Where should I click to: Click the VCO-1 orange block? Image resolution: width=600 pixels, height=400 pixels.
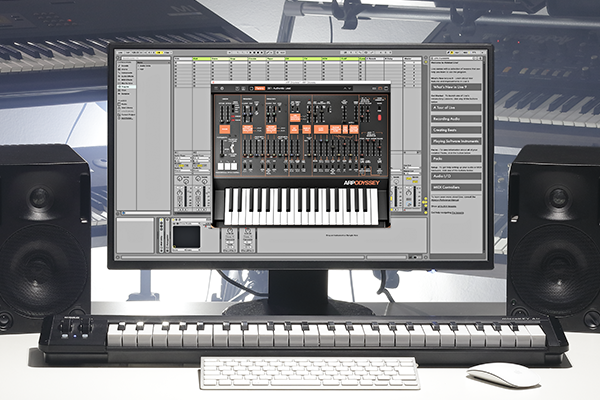[x=248, y=129]
